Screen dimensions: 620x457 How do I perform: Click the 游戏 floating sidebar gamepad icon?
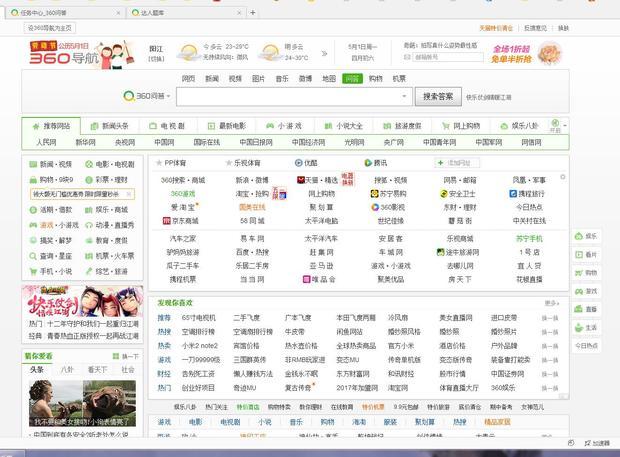579,291
